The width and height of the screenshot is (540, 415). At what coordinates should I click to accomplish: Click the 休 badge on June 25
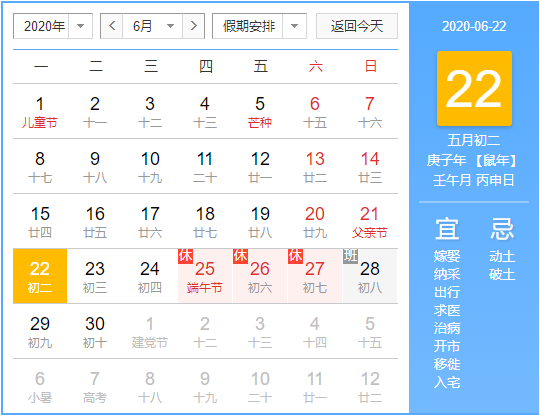(x=185, y=256)
